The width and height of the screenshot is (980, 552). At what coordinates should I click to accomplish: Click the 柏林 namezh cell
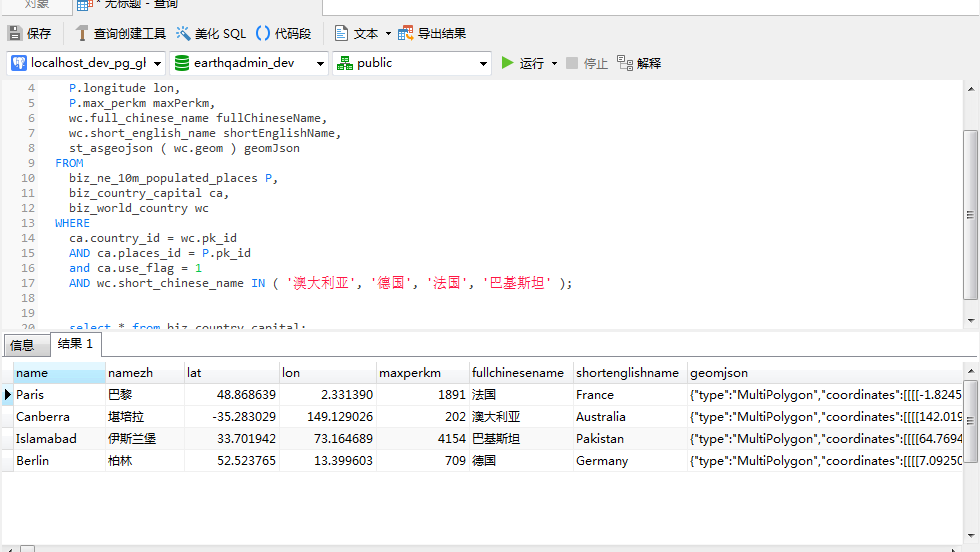coord(145,461)
